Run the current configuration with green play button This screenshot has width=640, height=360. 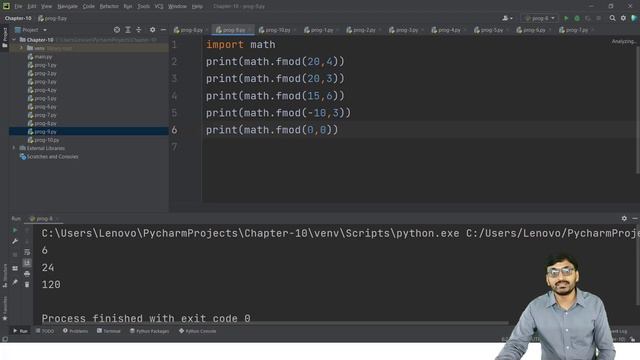566,18
